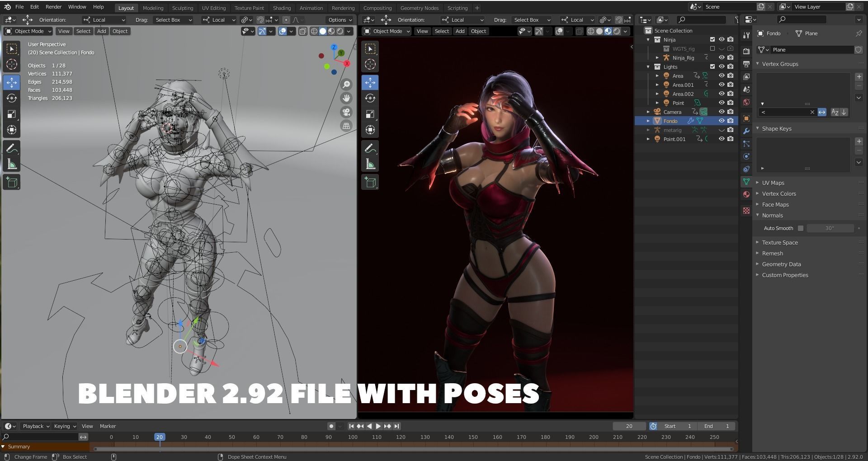Open the File menu
Image resolution: width=868 pixels, height=461 pixels.
point(19,7)
